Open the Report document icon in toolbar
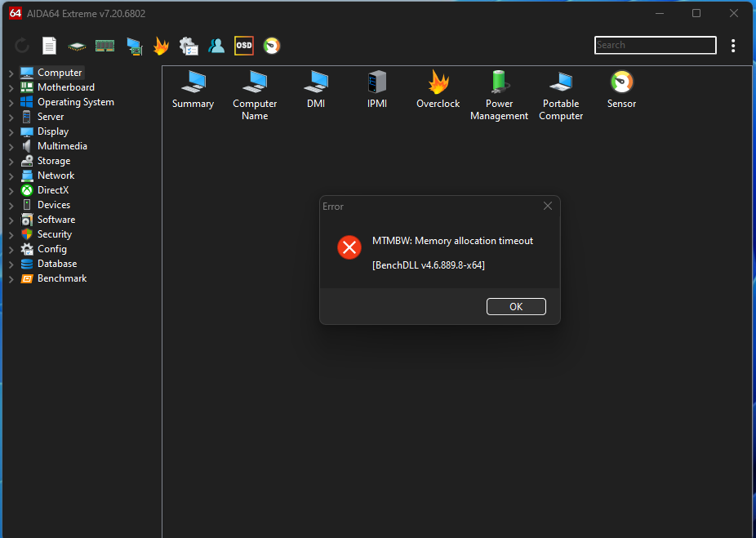Viewport: 756px width, 538px height. (49, 46)
